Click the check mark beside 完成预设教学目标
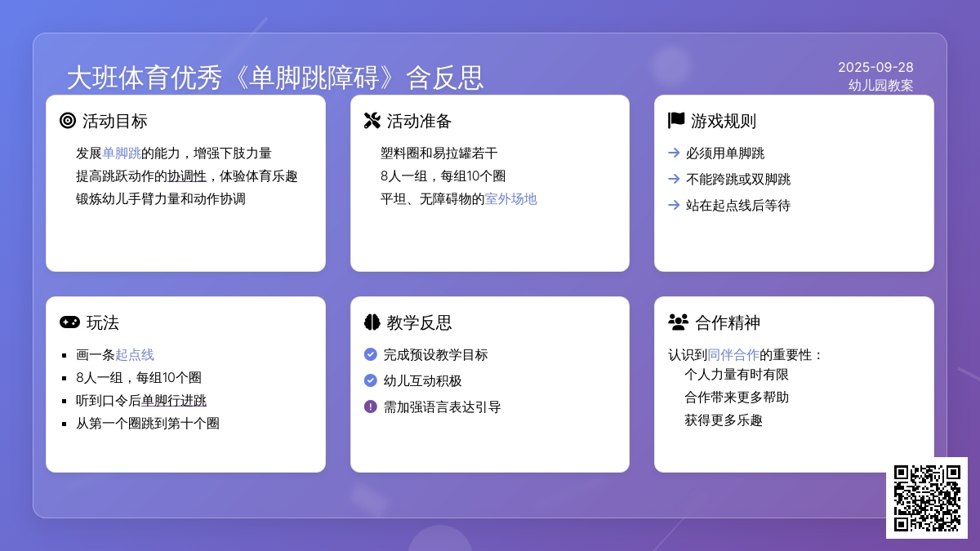Screen dimensions: 980x551 pos(370,354)
